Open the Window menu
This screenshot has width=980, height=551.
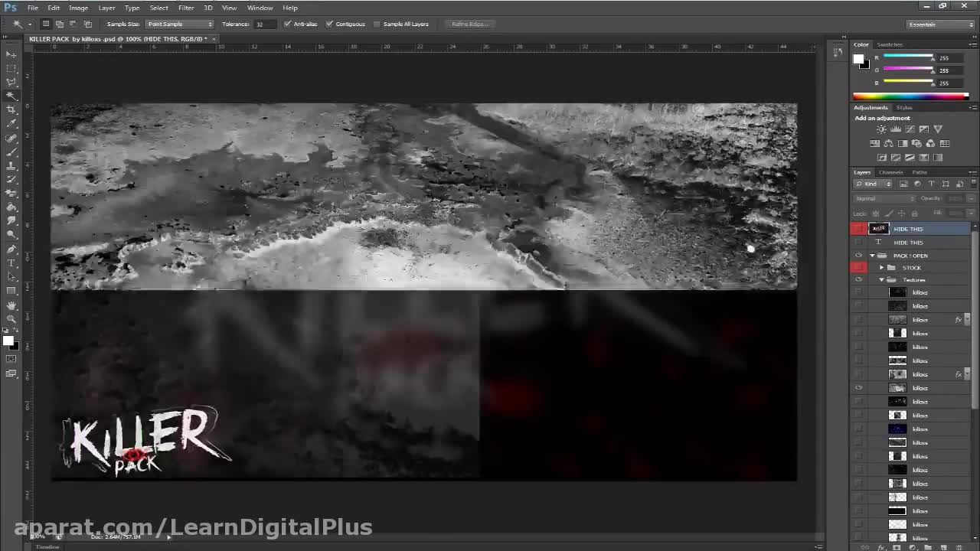(x=260, y=8)
